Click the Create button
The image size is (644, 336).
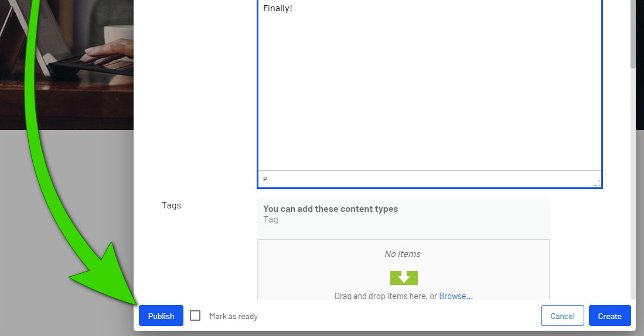[610, 316]
